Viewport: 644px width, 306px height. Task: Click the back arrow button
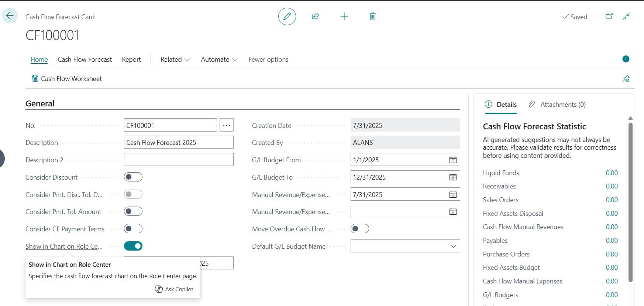click(x=10, y=16)
